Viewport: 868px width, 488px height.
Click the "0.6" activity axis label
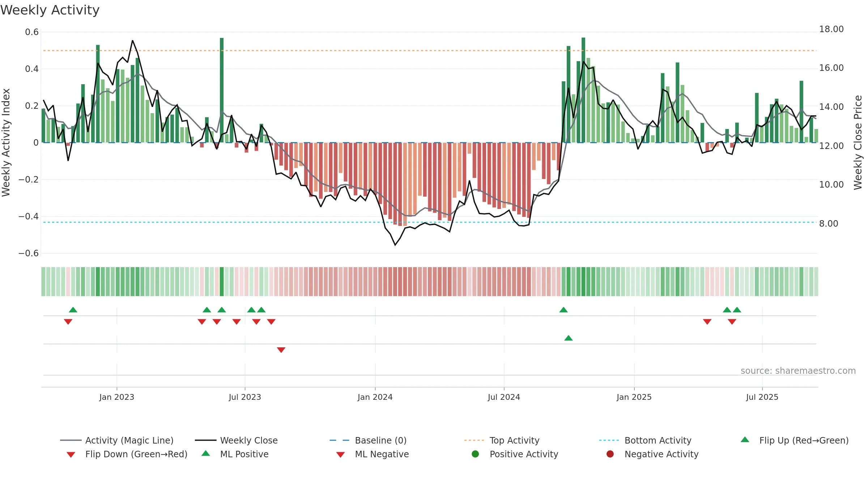32,32
